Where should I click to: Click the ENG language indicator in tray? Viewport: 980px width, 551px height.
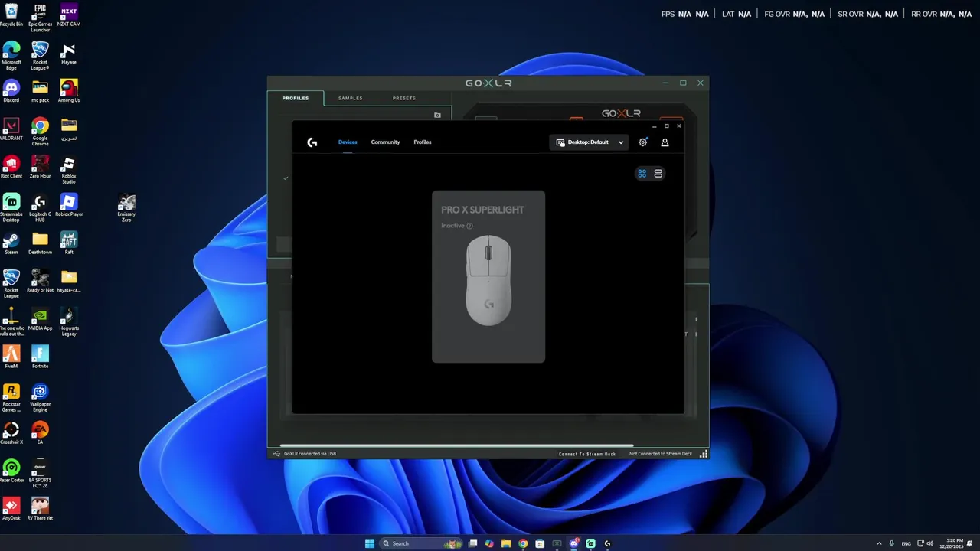(x=906, y=543)
